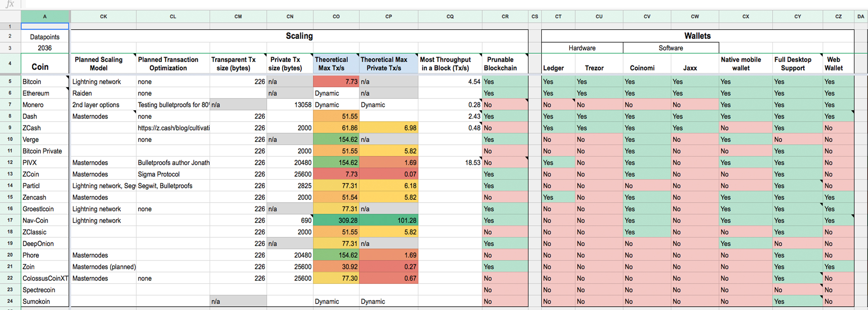Click the 'Monero' coin cell
Image resolution: width=868 pixels, height=310 pixels.
coord(45,105)
